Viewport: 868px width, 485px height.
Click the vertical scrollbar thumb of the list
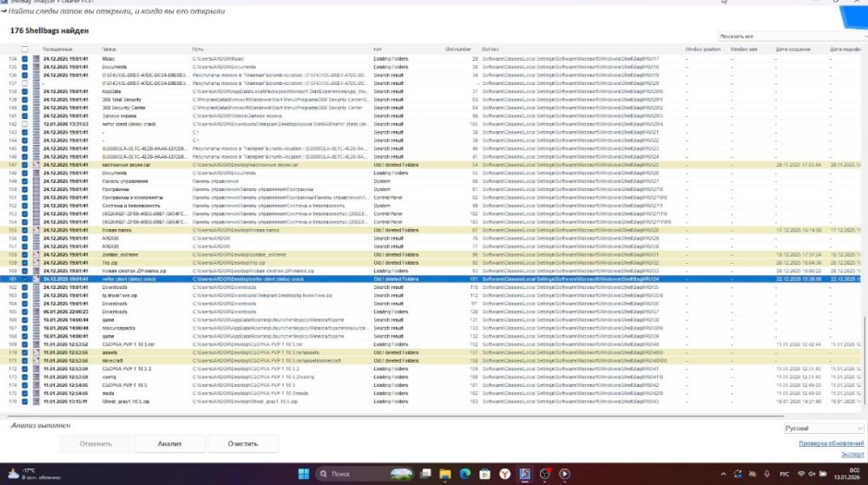tap(865, 359)
